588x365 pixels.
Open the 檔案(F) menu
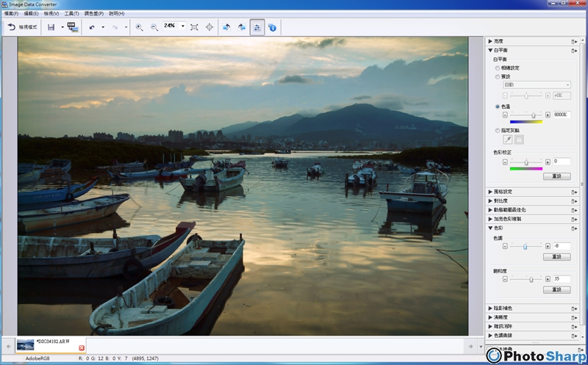click(x=11, y=13)
